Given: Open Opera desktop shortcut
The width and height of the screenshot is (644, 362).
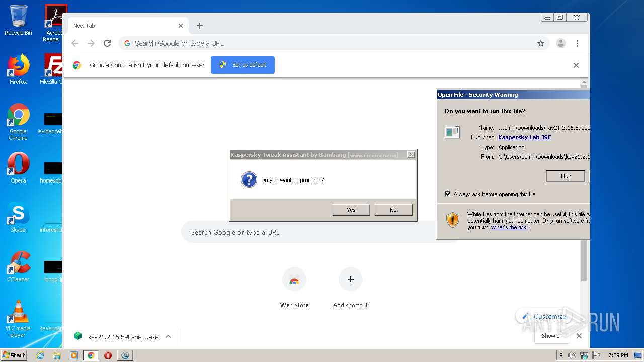Looking at the screenshot, I should coord(18,168).
